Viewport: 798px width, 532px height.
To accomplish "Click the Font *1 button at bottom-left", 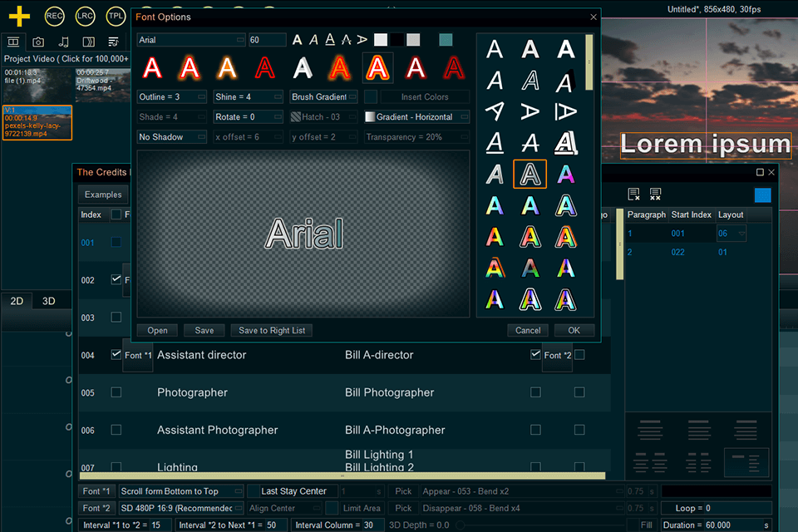I will click(96, 491).
